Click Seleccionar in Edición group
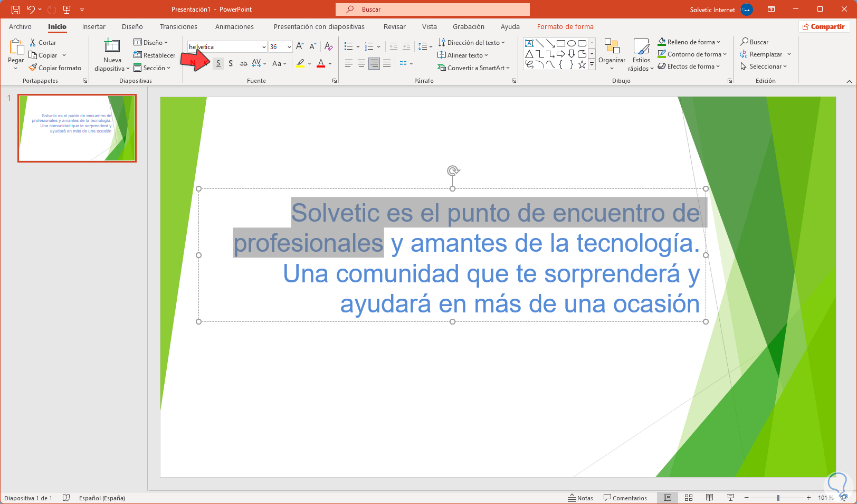Image resolution: width=857 pixels, height=504 pixels. (x=764, y=66)
